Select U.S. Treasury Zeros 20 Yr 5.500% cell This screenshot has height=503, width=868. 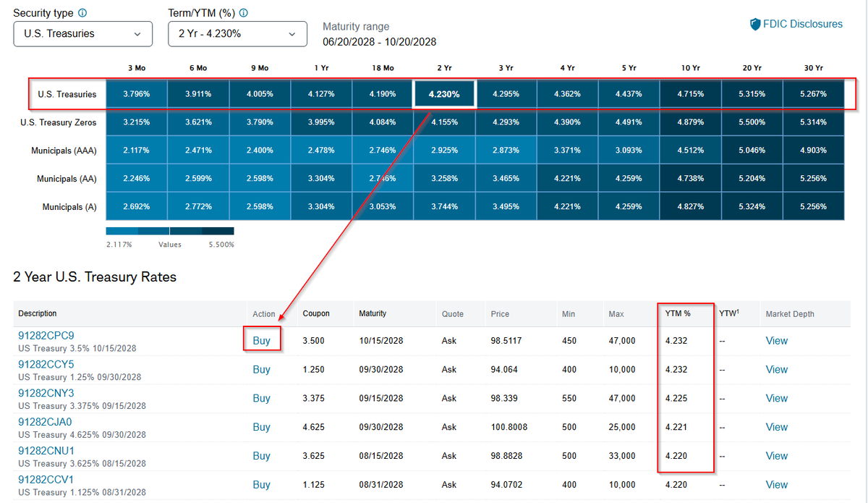[x=752, y=122]
